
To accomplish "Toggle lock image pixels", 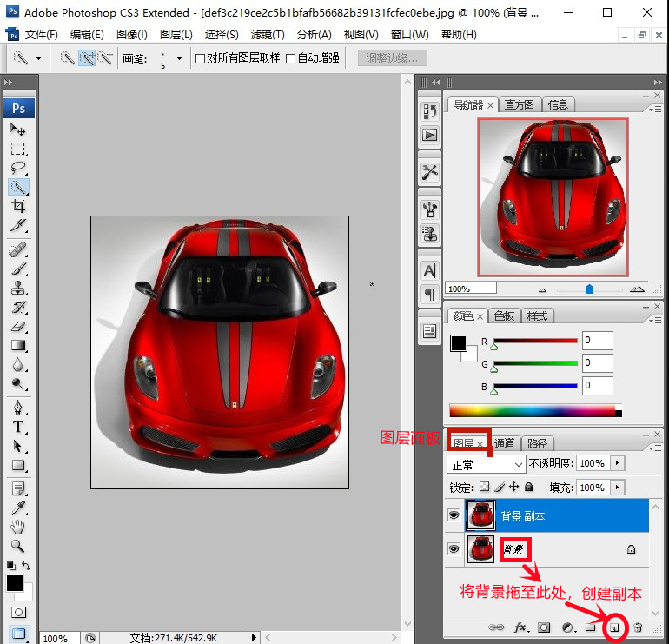I will 500,487.
